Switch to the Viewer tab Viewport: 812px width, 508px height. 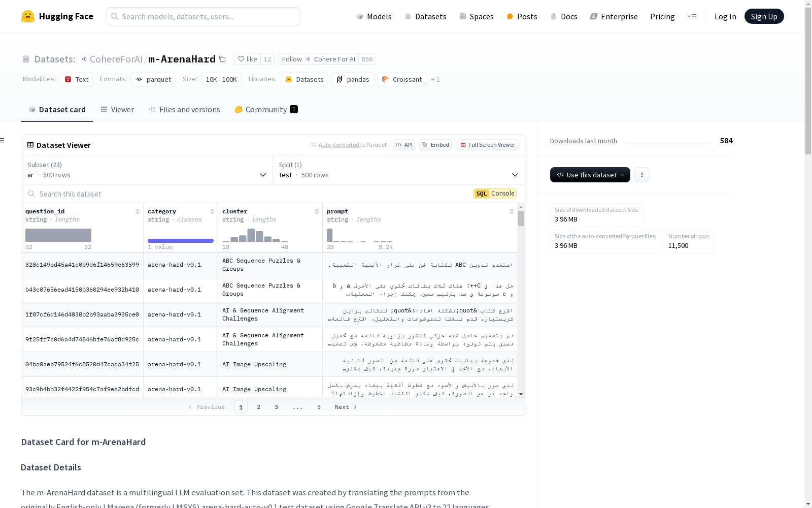coord(117,109)
